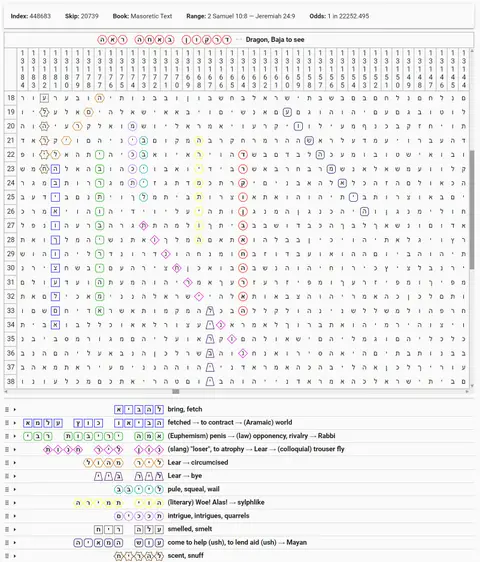The image size is (480, 562).
Task: Click the 'Lear → circumcised' translation text
Action: (x=198, y=463)
